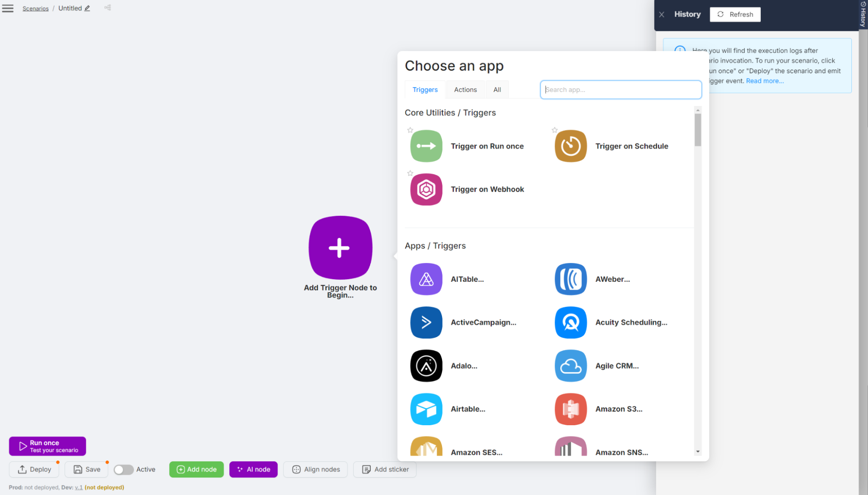This screenshot has width=868, height=495.
Task: Choose the Amazon S3 app icon
Action: point(570,409)
